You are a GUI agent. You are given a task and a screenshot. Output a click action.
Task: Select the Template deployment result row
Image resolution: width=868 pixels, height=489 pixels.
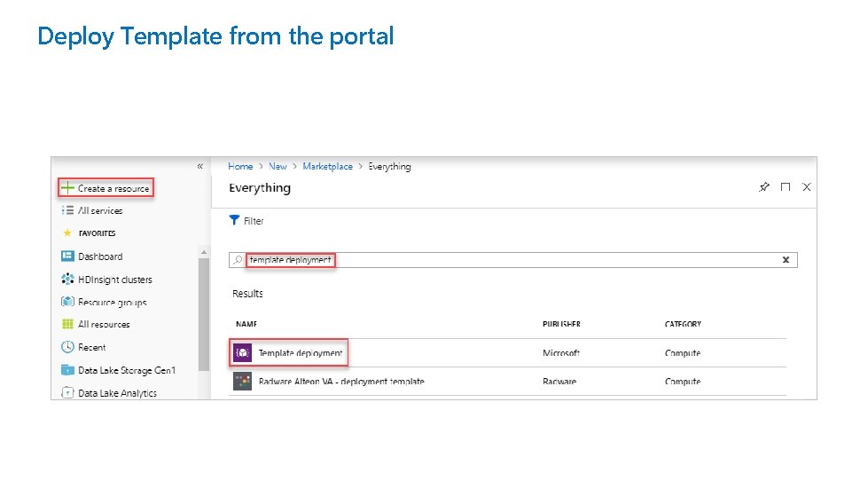pyautogui.click(x=300, y=353)
